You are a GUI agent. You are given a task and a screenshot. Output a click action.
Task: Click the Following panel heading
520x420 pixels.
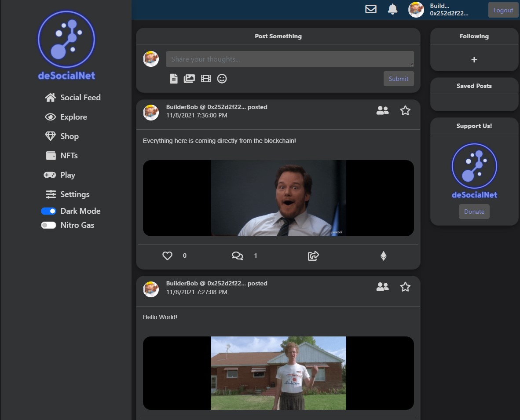(474, 36)
